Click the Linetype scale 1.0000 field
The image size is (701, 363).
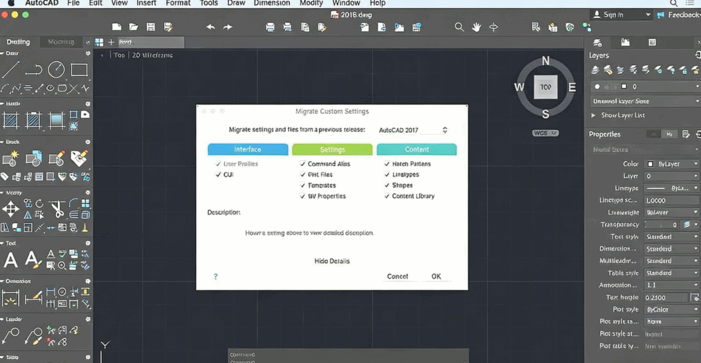[x=672, y=200]
